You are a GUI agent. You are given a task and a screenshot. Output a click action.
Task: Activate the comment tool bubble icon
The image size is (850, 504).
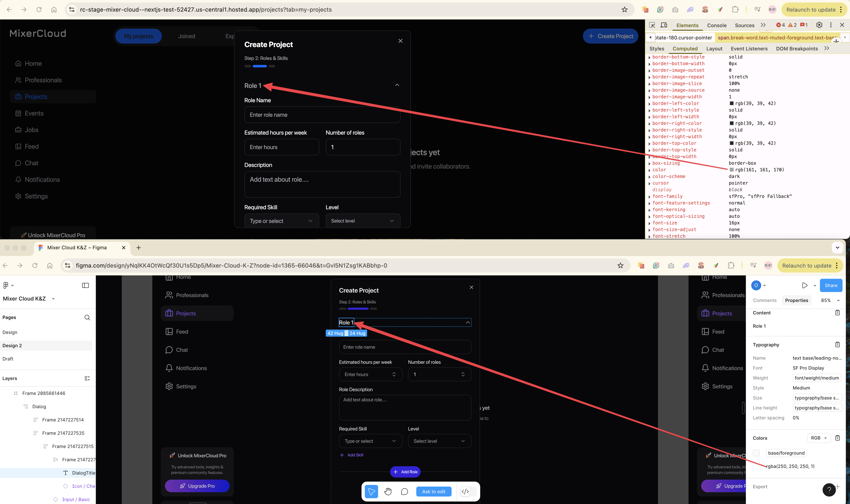coord(404,491)
